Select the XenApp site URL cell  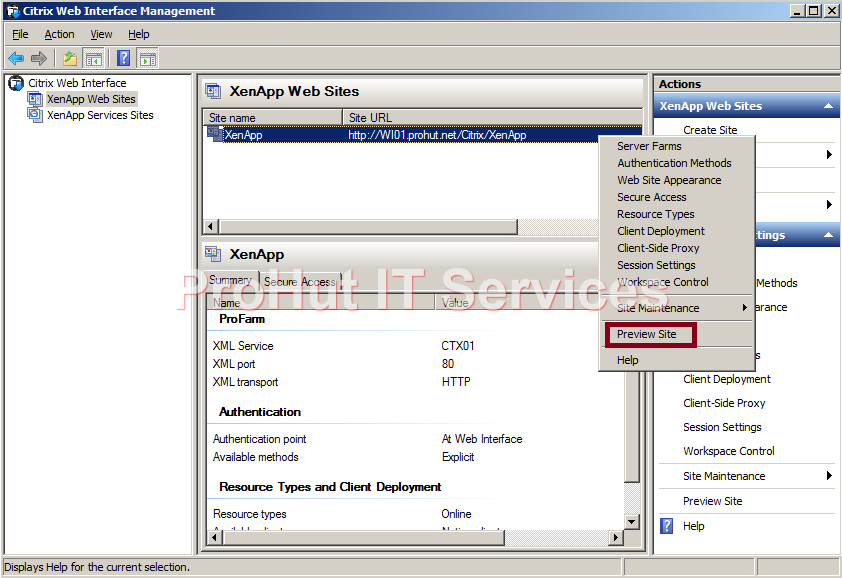pos(437,135)
